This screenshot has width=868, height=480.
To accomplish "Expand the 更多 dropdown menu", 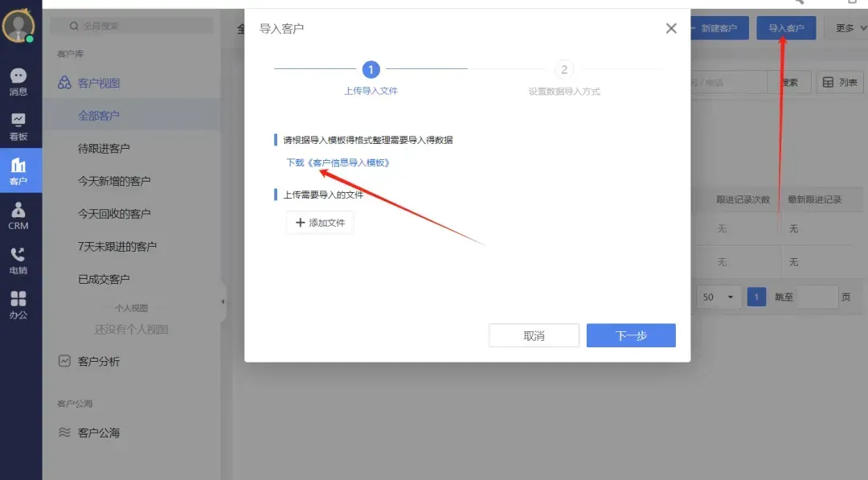I will click(850, 27).
